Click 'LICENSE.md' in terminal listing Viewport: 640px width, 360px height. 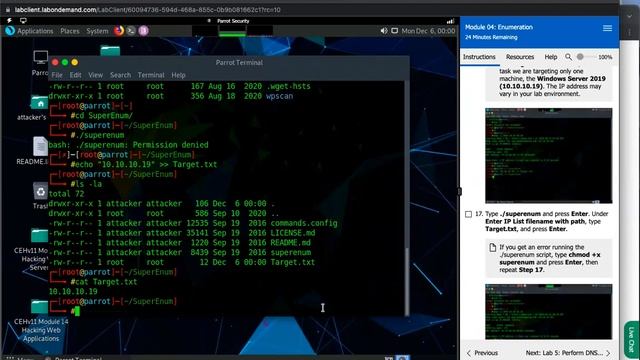coord(293,233)
